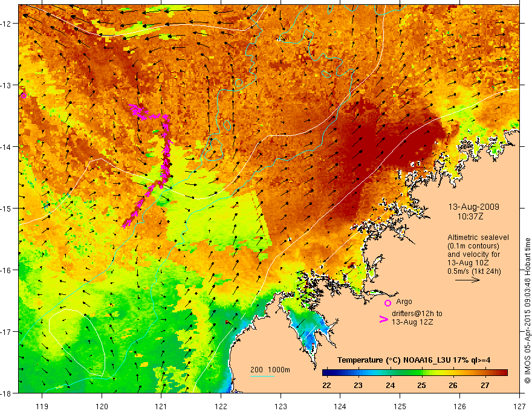532x411 pixels.
Task: Click the latitude axis label -12
Action: pyautogui.click(x=6, y=24)
